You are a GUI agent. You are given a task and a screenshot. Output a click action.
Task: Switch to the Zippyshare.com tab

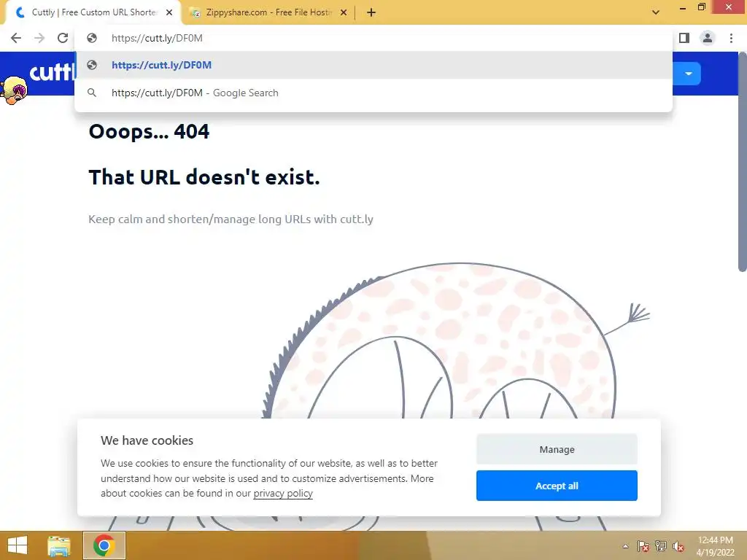pyautogui.click(x=268, y=12)
